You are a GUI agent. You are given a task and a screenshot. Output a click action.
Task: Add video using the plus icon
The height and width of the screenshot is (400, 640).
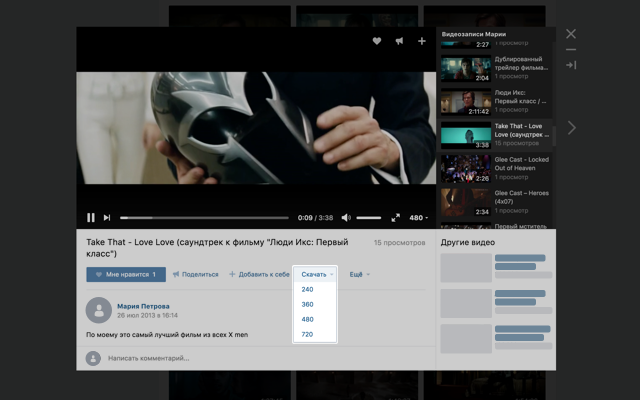[422, 41]
